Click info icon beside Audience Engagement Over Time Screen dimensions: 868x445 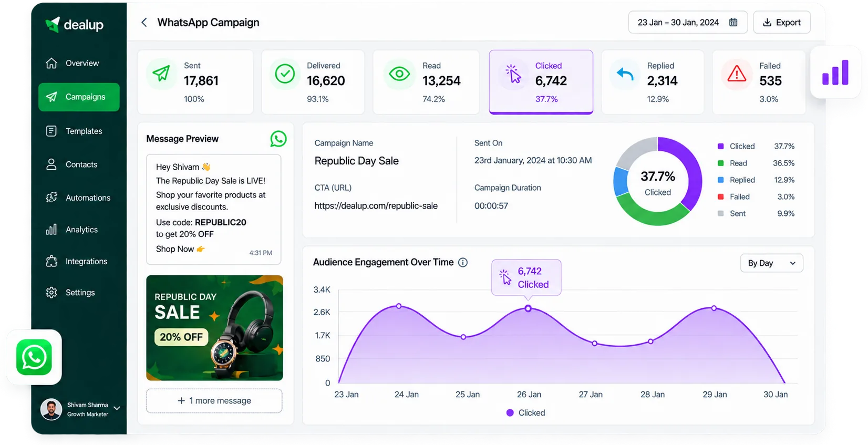tap(463, 262)
